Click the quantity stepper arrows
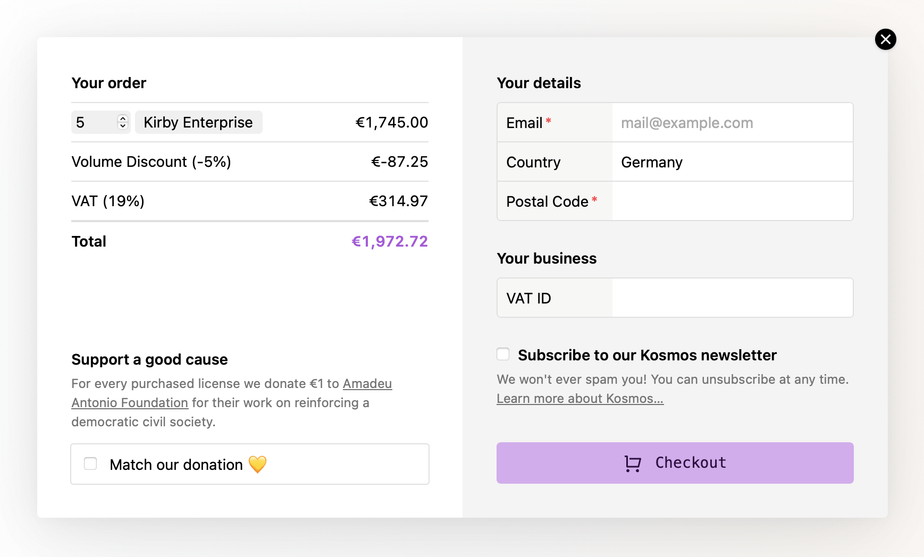 123,122
